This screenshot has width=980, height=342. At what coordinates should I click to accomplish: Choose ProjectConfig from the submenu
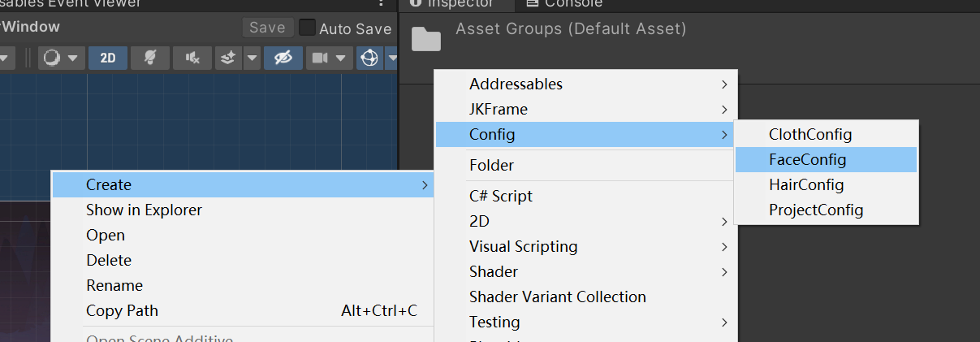point(815,210)
